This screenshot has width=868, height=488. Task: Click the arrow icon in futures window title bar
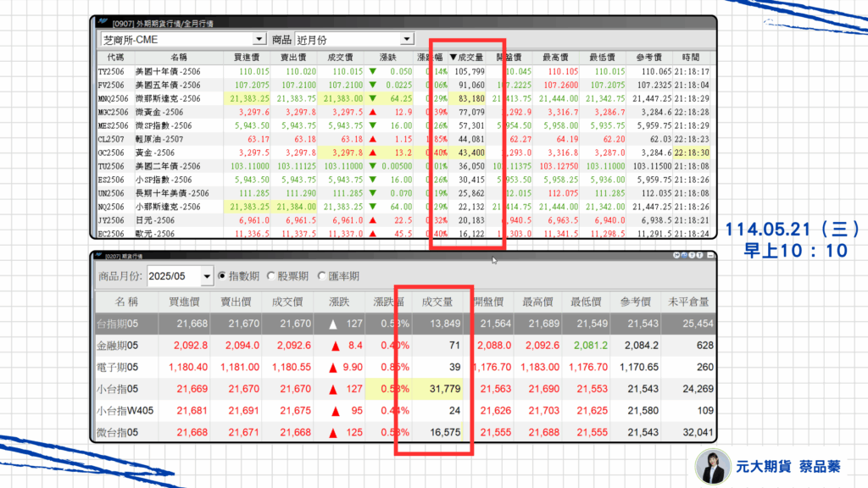[676, 255]
